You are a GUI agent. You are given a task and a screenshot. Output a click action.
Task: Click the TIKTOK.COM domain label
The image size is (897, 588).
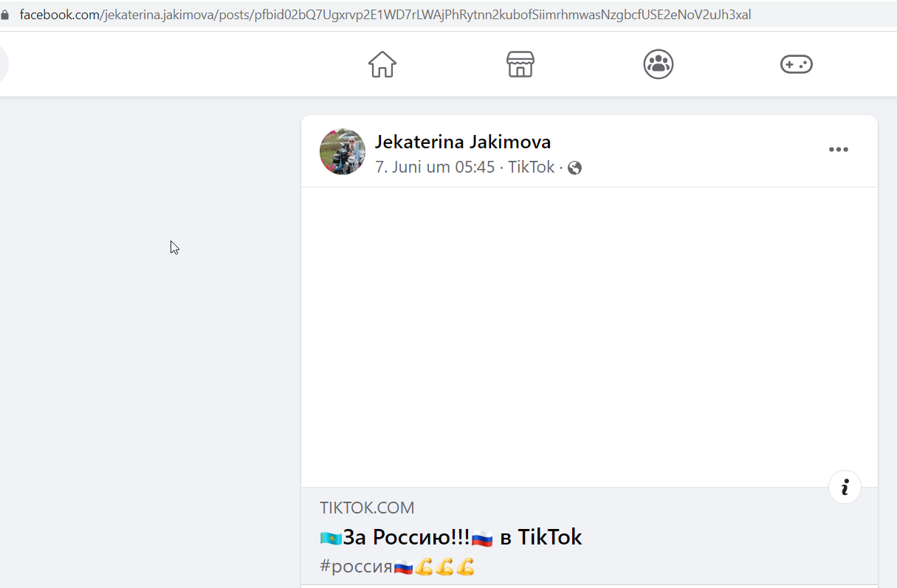367,508
